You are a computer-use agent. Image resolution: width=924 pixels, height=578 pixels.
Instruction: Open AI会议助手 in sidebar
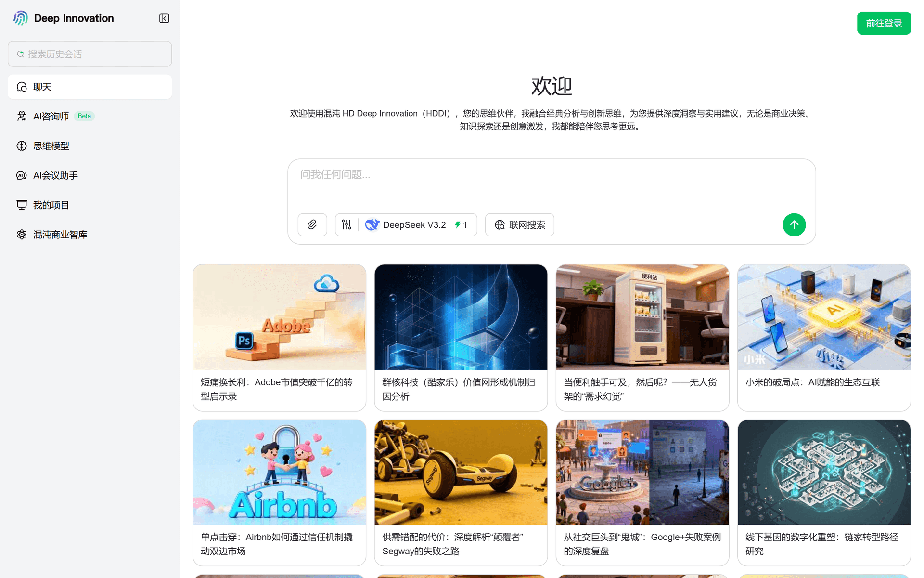tap(90, 175)
